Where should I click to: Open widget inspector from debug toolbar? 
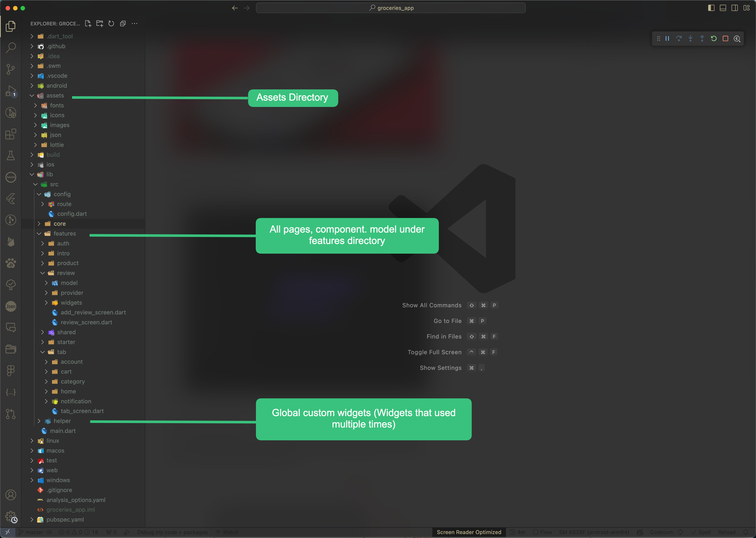[737, 38]
